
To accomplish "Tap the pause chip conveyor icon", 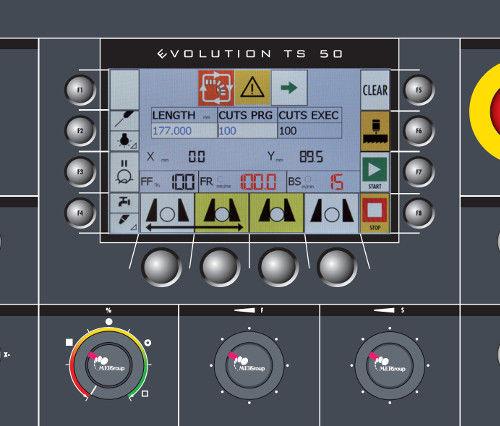I will coord(125,172).
